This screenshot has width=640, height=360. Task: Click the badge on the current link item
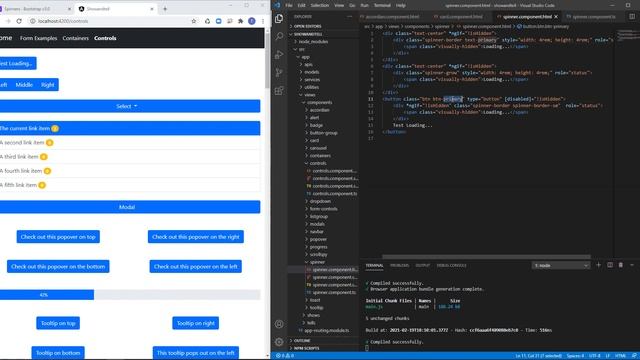point(55,128)
